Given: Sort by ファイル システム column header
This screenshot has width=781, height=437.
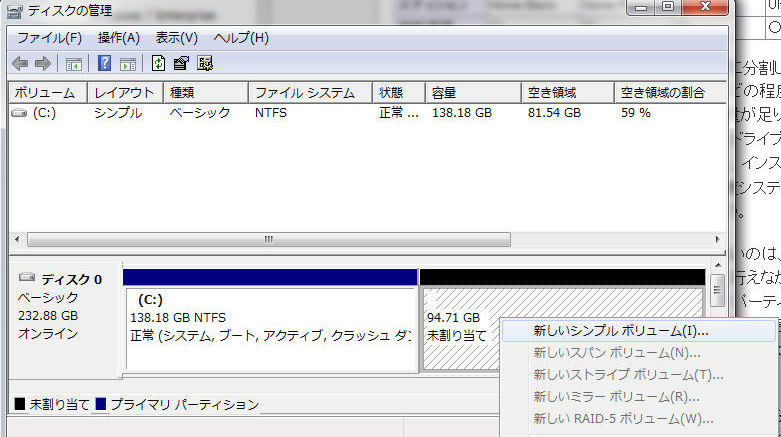Looking at the screenshot, I should click(310, 93).
